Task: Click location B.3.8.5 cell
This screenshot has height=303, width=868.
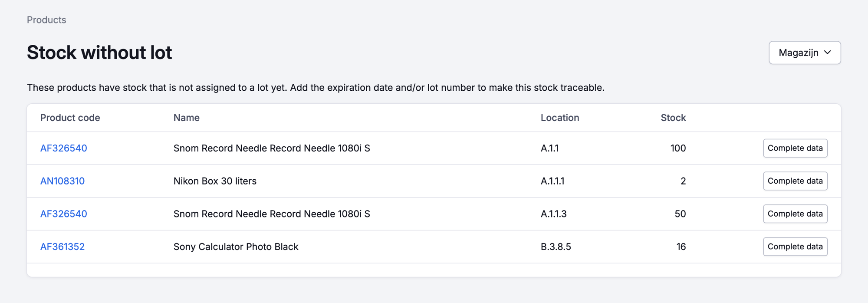Action: pos(556,247)
